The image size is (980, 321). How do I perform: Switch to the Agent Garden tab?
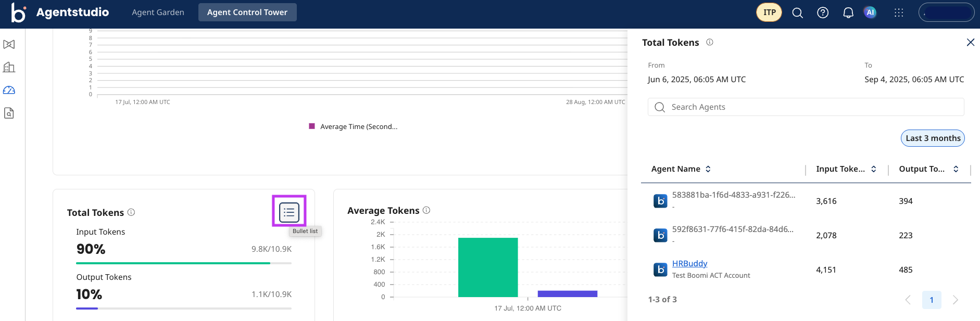coord(158,12)
